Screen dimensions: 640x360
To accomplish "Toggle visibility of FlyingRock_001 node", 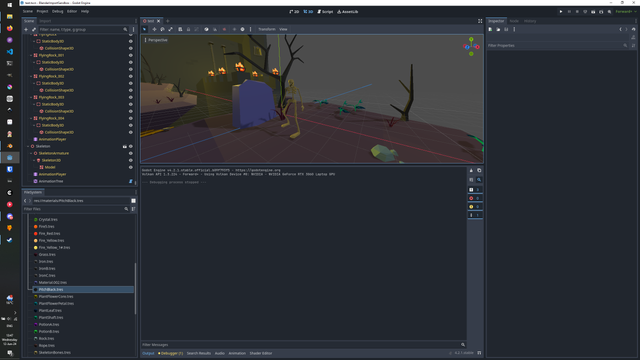I will (x=131, y=55).
